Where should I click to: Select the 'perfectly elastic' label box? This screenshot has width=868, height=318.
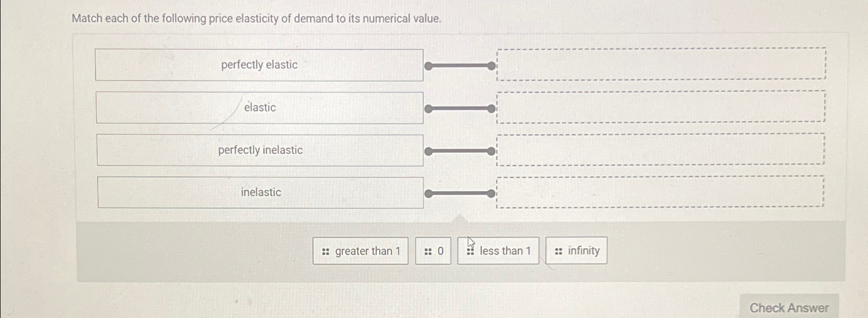259,65
